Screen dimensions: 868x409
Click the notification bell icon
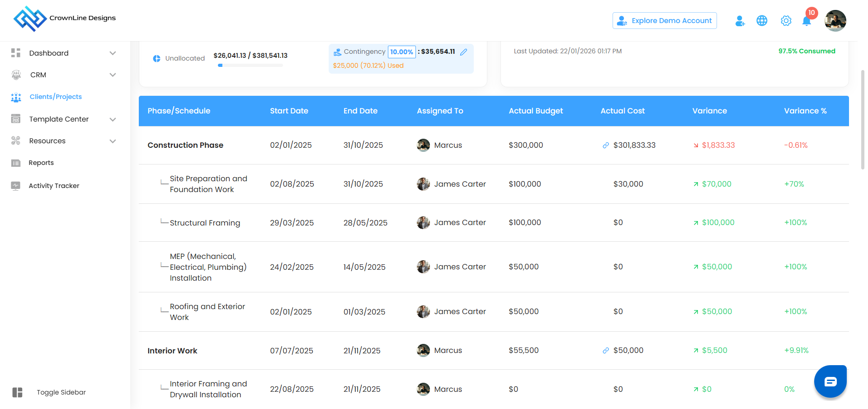coord(807,21)
